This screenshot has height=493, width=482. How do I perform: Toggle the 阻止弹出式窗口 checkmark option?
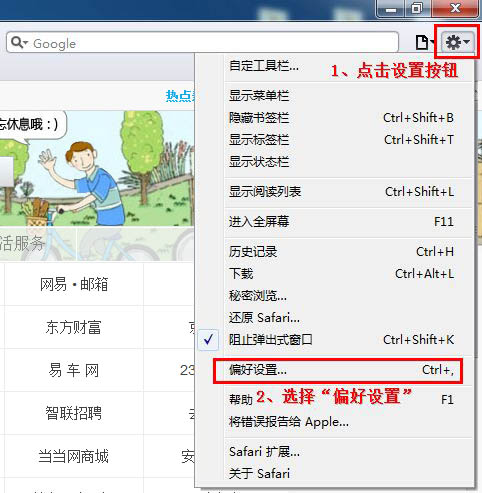335,340
